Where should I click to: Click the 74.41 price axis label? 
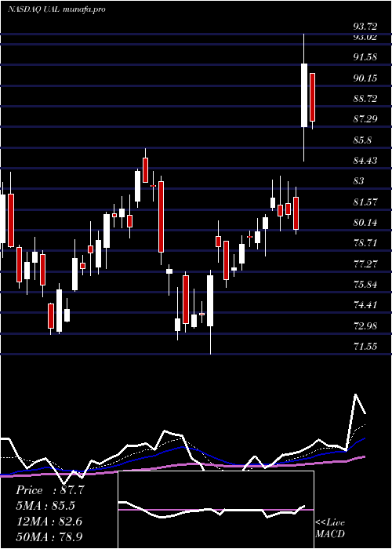(365, 305)
